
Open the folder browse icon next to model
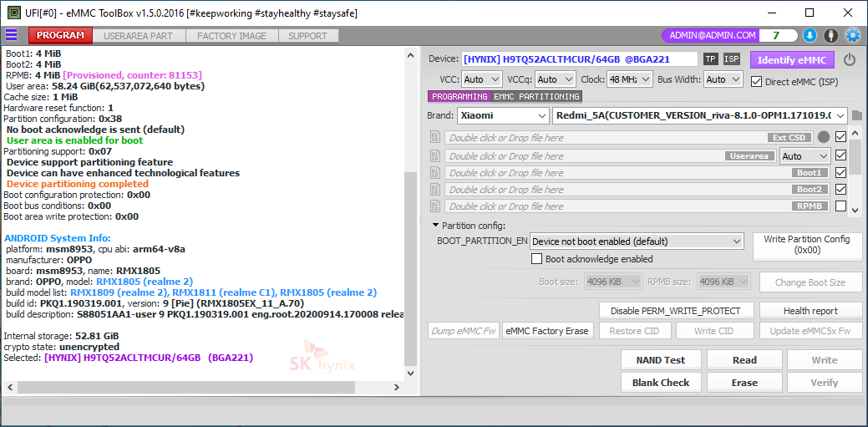[x=857, y=116]
